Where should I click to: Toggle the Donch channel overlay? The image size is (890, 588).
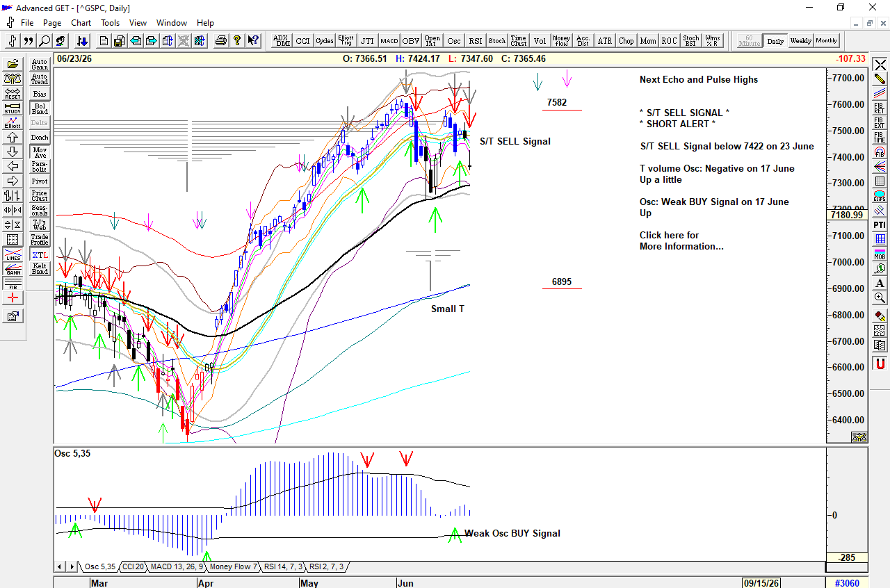(x=40, y=138)
